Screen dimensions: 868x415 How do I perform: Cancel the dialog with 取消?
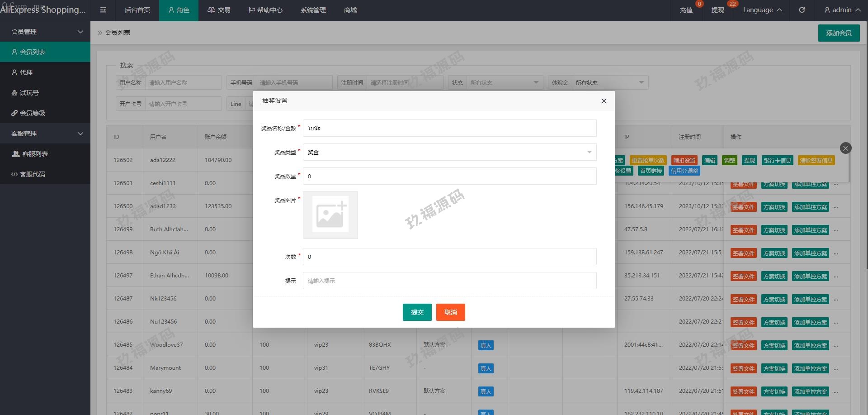[450, 312]
